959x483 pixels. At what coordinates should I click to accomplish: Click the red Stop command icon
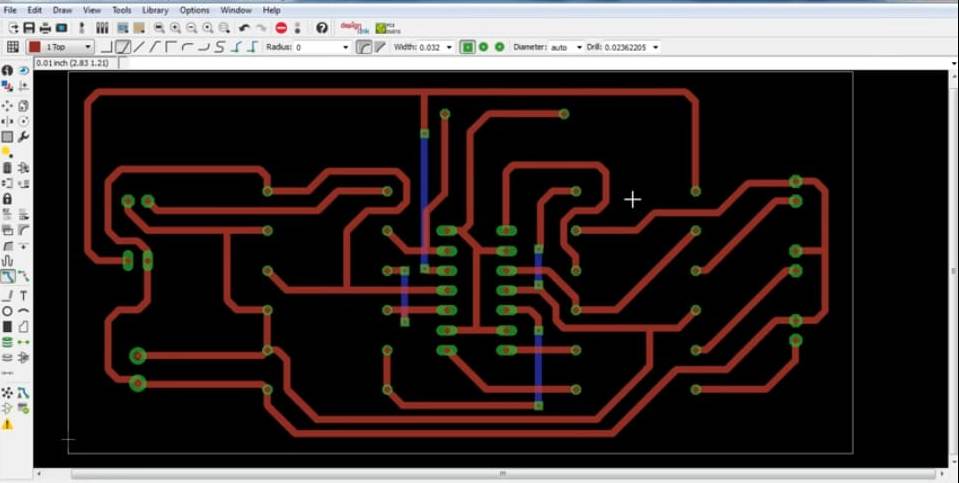tap(281, 28)
